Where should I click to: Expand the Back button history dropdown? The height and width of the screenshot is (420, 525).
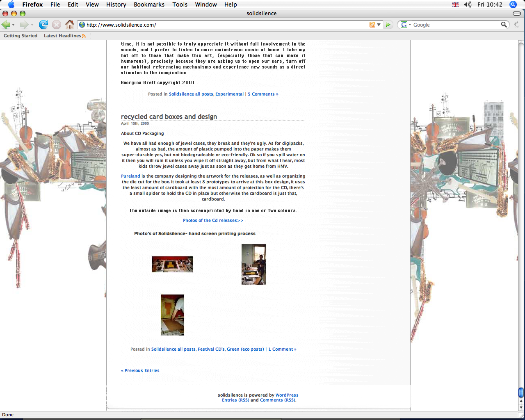point(14,25)
